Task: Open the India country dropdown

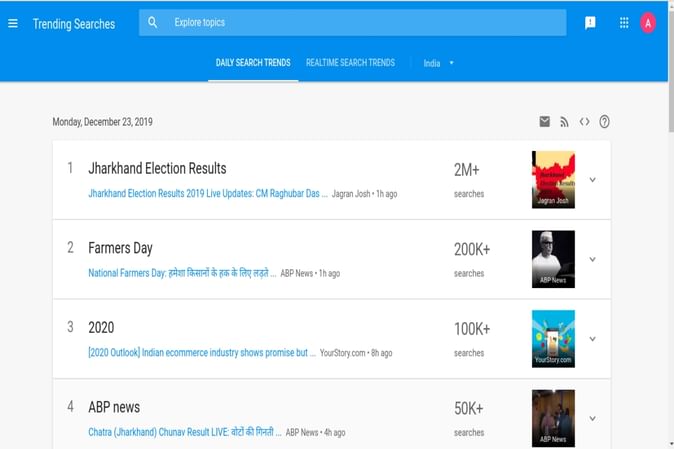Action: coord(438,63)
